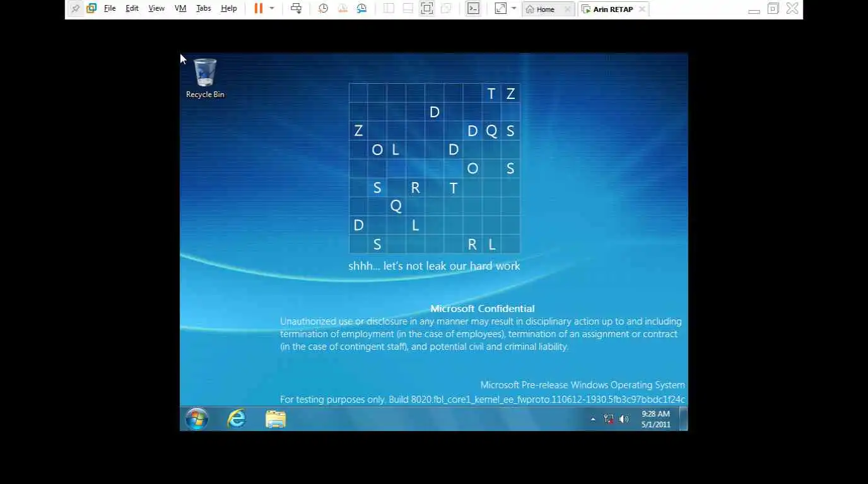The height and width of the screenshot is (484, 868).
Task: Click the VMware Workstation logo icon
Action: click(91, 9)
